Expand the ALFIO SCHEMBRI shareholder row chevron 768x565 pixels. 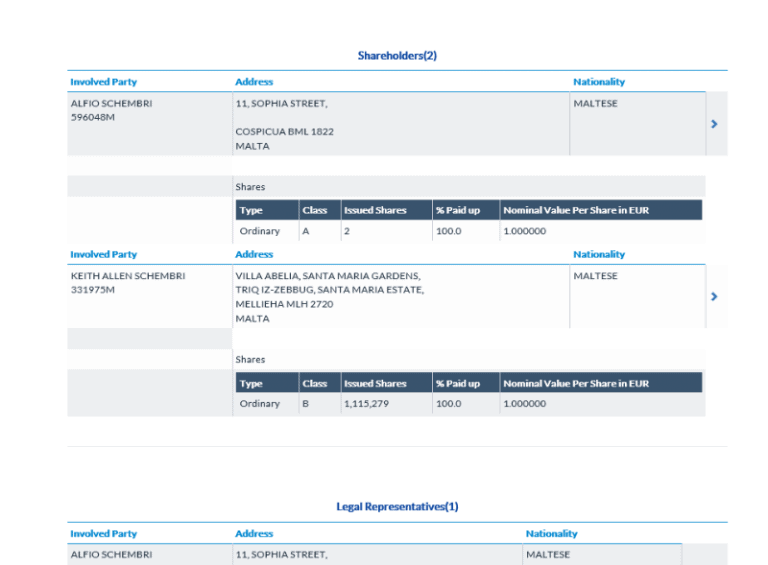[x=714, y=124]
